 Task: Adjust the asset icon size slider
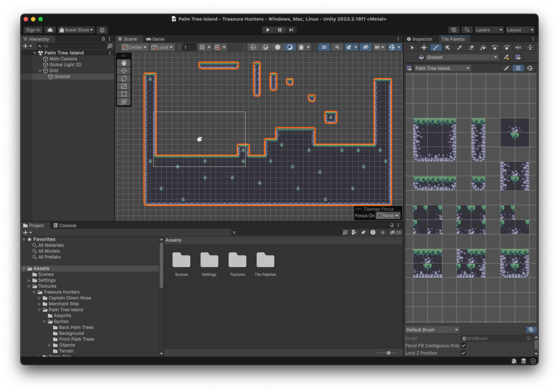pyautogui.click(x=389, y=353)
